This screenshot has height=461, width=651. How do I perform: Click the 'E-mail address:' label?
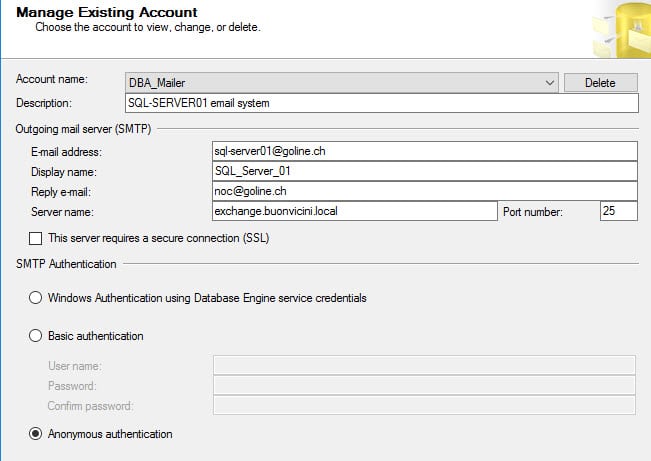[x=66, y=152]
